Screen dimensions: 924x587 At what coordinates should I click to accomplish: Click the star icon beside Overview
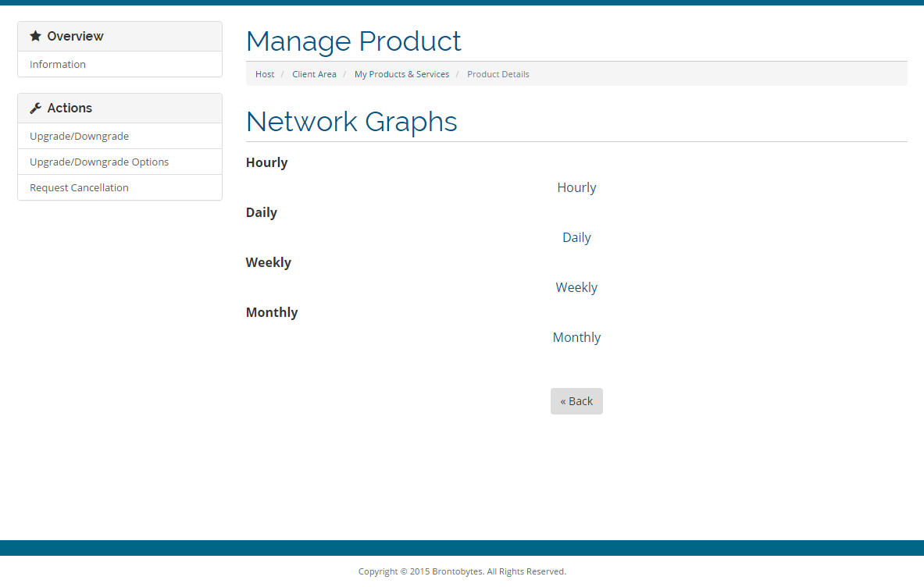pos(35,37)
